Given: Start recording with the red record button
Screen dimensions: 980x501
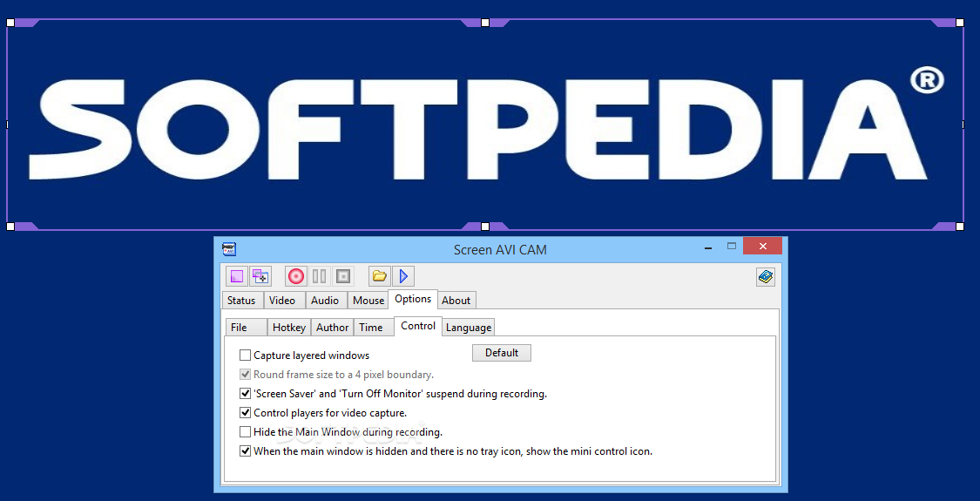Looking at the screenshot, I should (x=296, y=276).
